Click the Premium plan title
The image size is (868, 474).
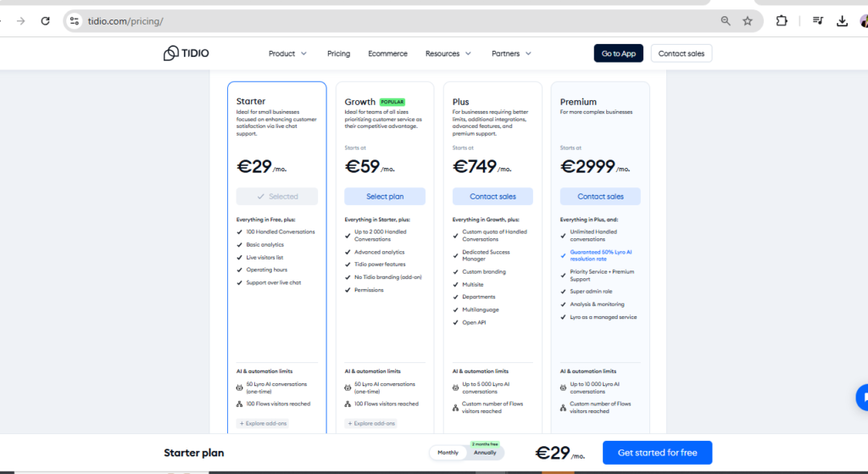pos(578,102)
